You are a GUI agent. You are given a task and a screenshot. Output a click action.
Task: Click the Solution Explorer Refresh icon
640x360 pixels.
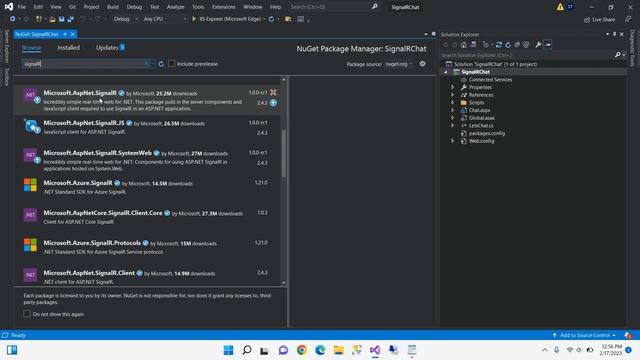pyautogui.click(x=508, y=45)
